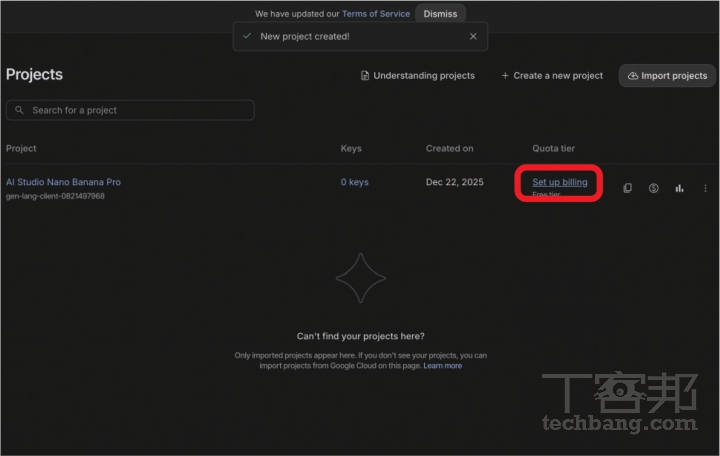Focus the 'Search for a project' field

[x=135, y=110]
